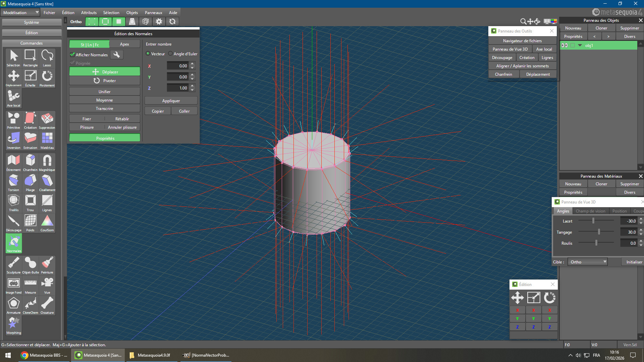Viewport: 644px width, 362px height.
Task: Open the Modélisation mode dropdown
Action: click(x=21, y=12)
